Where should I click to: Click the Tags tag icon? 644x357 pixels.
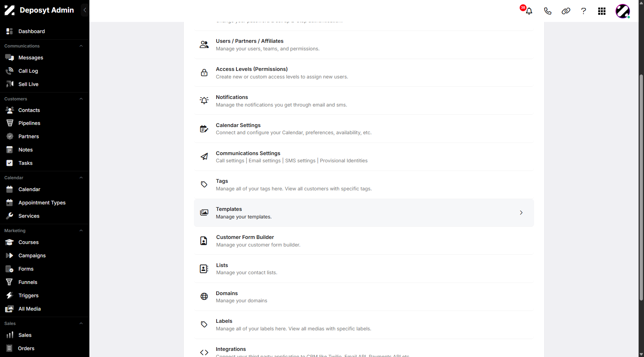[x=204, y=185]
